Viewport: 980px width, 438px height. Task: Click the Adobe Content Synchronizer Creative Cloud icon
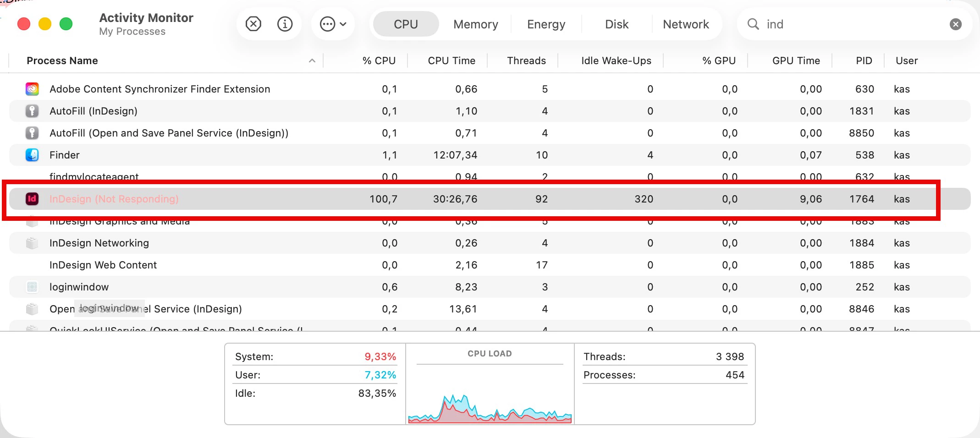coord(32,89)
